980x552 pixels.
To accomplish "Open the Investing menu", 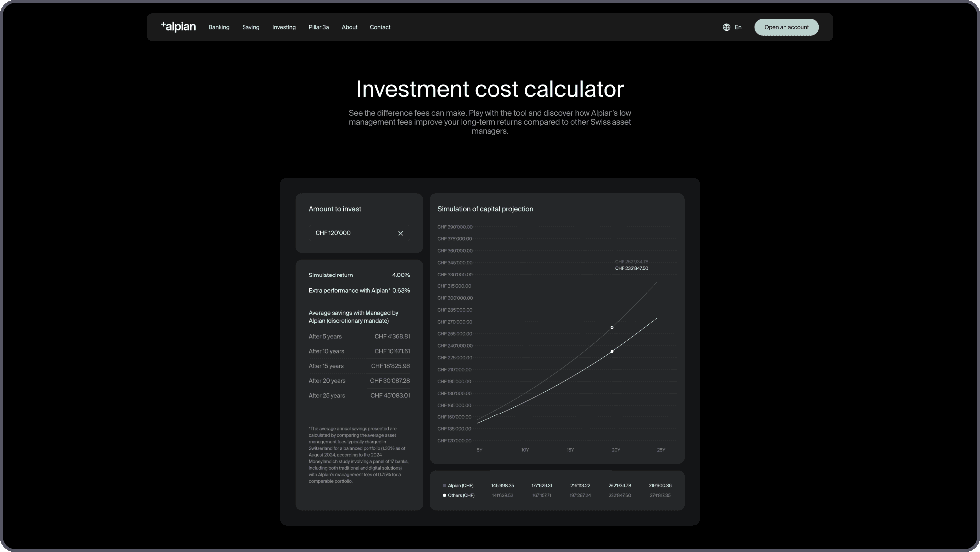I will (x=284, y=27).
